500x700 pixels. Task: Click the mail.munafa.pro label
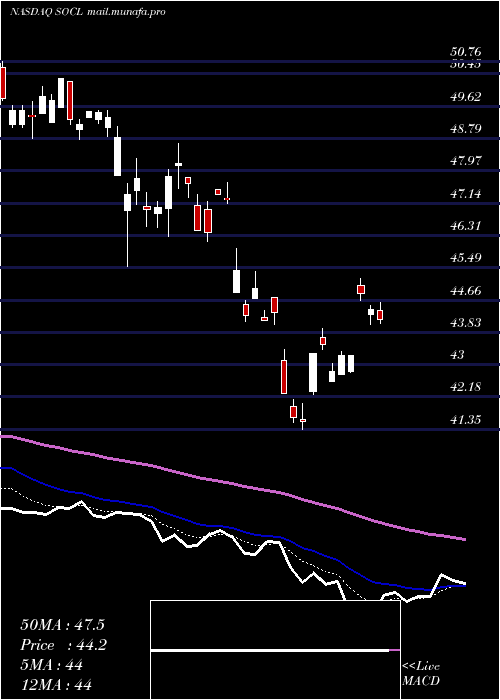point(125,12)
